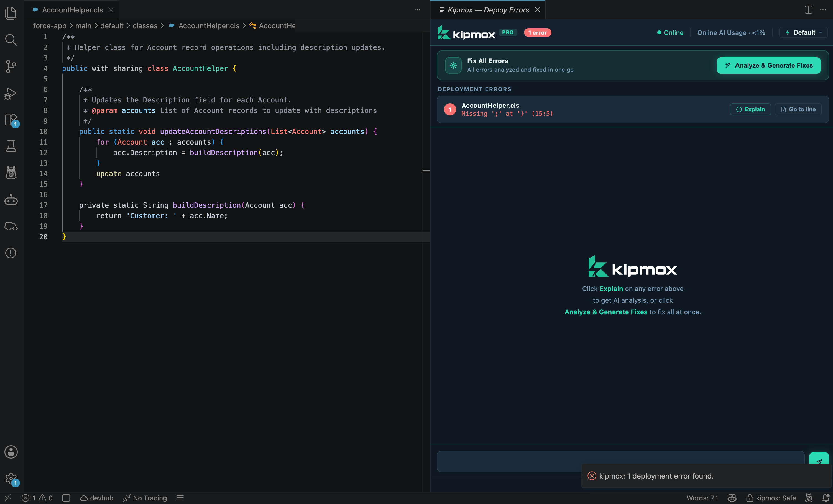Image resolution: width=833 pixels, height=504 pixels.
Task: Click the 1 error red badge
Action: click(538, 32)
